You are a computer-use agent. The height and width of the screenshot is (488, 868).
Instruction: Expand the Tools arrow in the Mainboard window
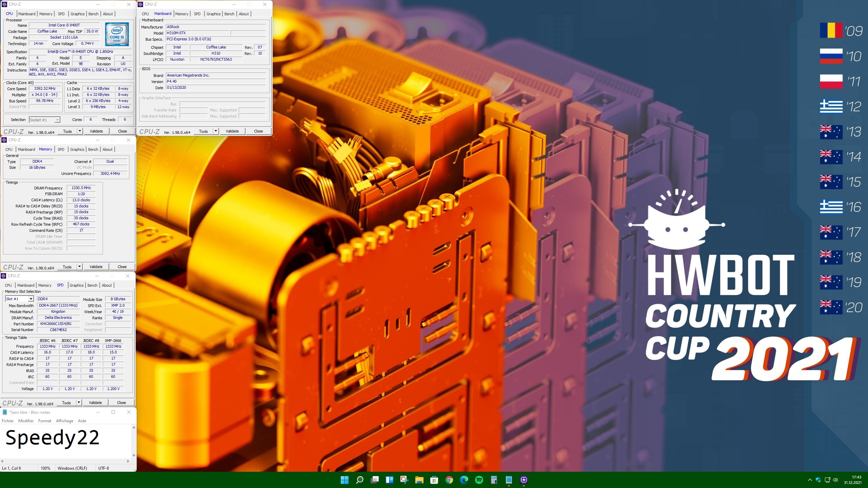[216, 131]
